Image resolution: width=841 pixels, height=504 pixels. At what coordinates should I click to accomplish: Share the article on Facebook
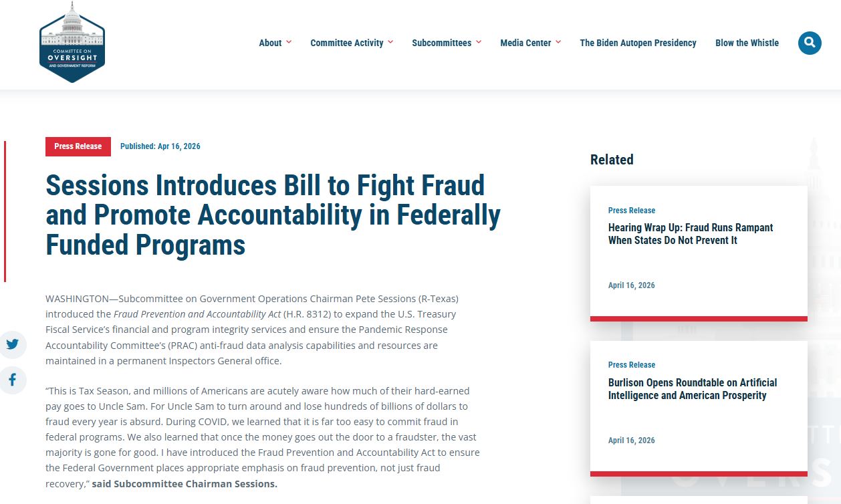(13, 380)
